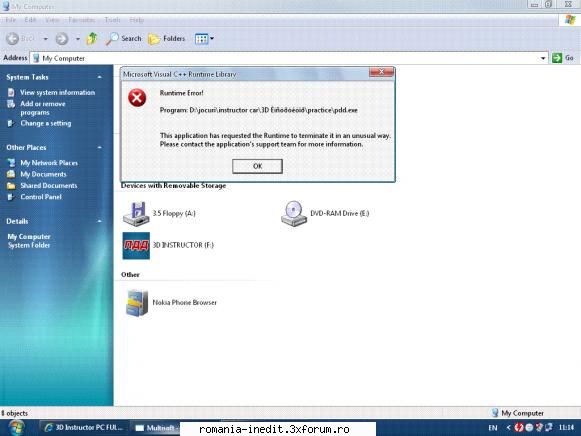Image resolution: width=581 pixels, height=436 pixels.
Task: Open View system information link
Action: pyautogui.click(x=57, y=92)
